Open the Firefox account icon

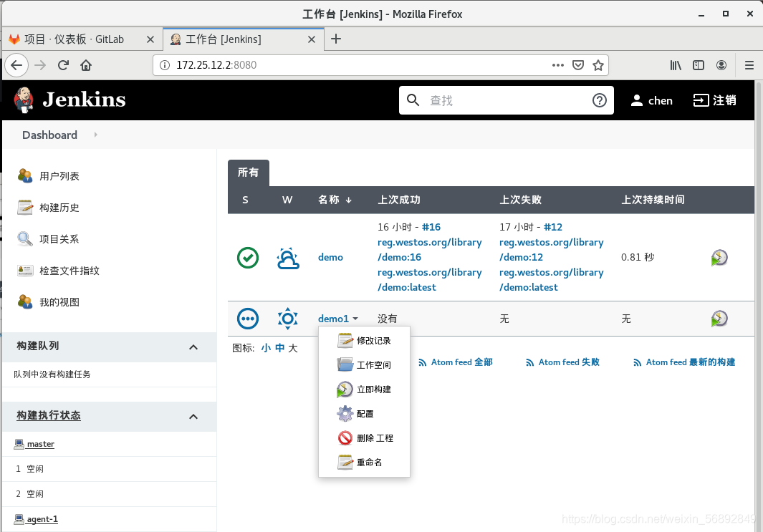(x=721, y=65)
